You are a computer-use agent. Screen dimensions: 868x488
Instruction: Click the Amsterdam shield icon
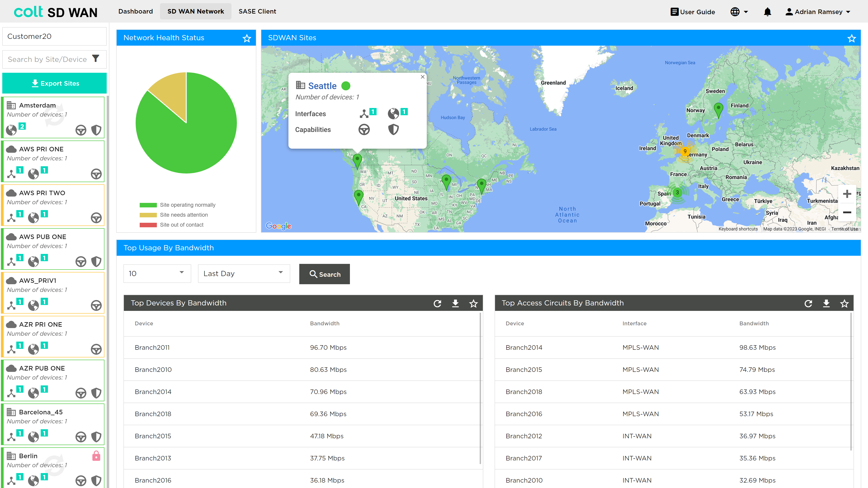tap(96, 130)
